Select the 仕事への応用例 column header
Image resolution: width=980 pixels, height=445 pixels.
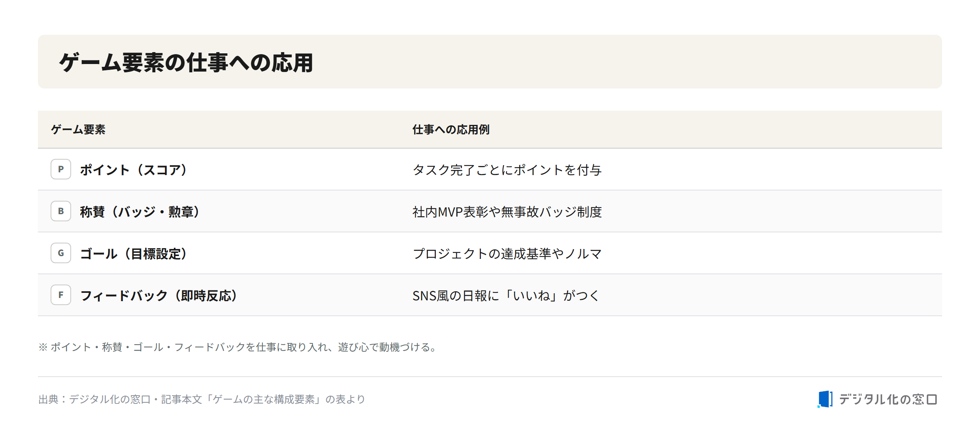pyautogui.click(x=451, y=130)
